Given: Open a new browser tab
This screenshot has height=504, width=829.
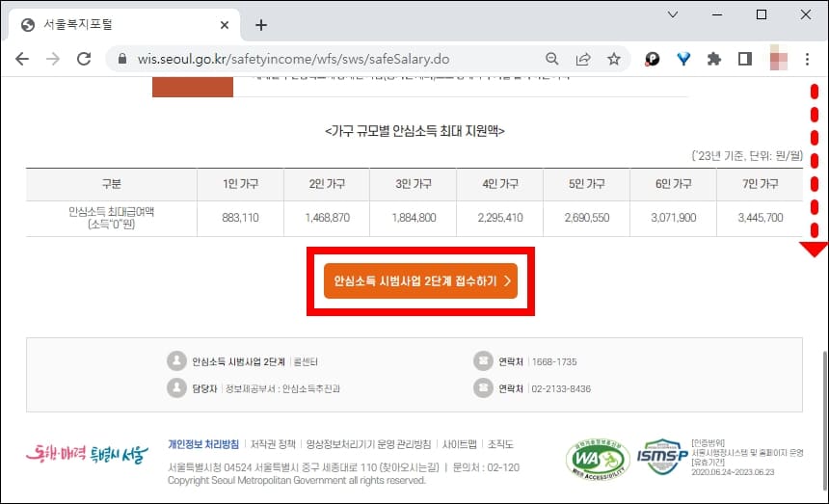Looking at the screenshot, I should click(260, 25).
